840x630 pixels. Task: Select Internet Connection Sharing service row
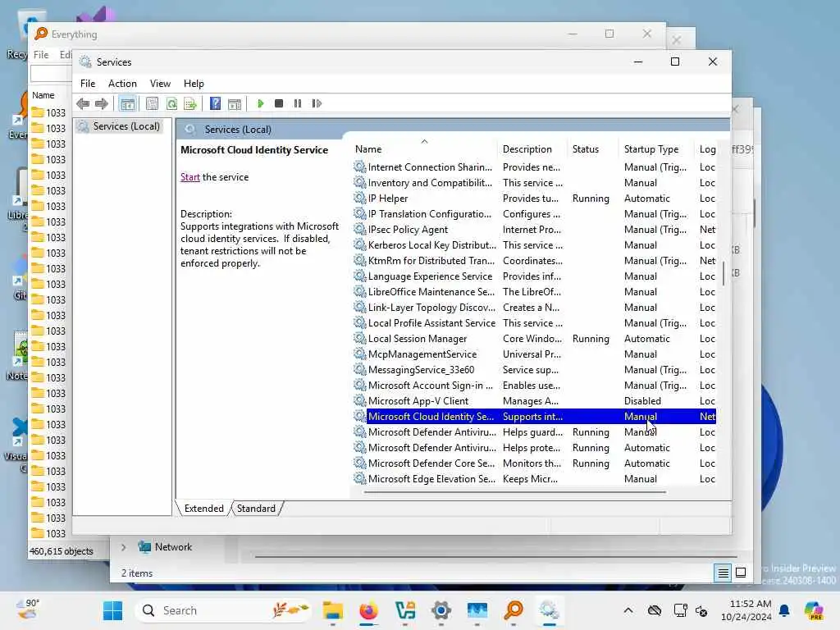[x=534, y=167]
